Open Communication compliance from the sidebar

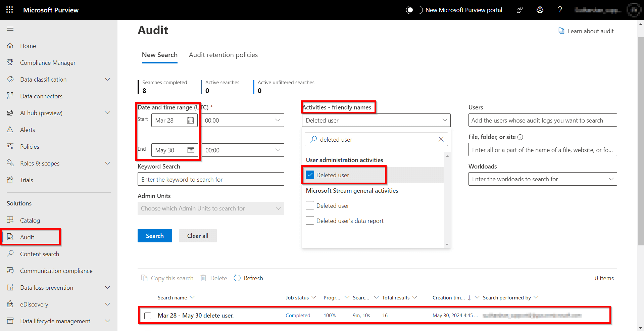[x=56, y=271]
